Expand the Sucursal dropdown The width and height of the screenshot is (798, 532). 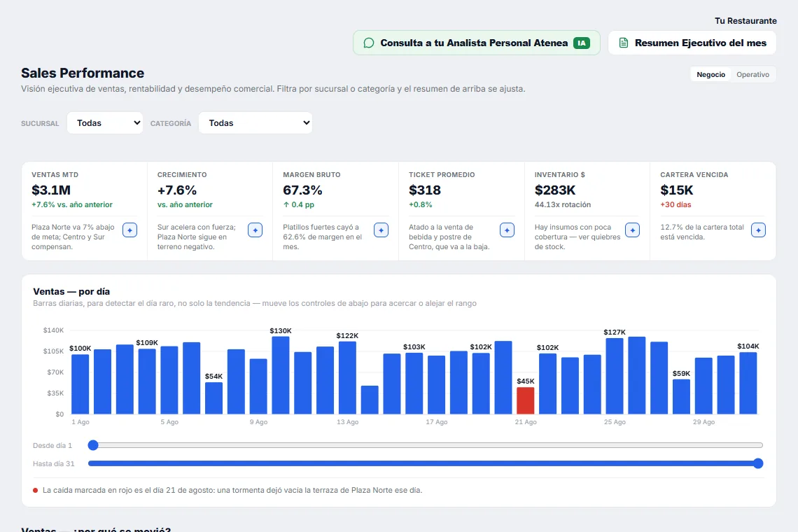105,122
